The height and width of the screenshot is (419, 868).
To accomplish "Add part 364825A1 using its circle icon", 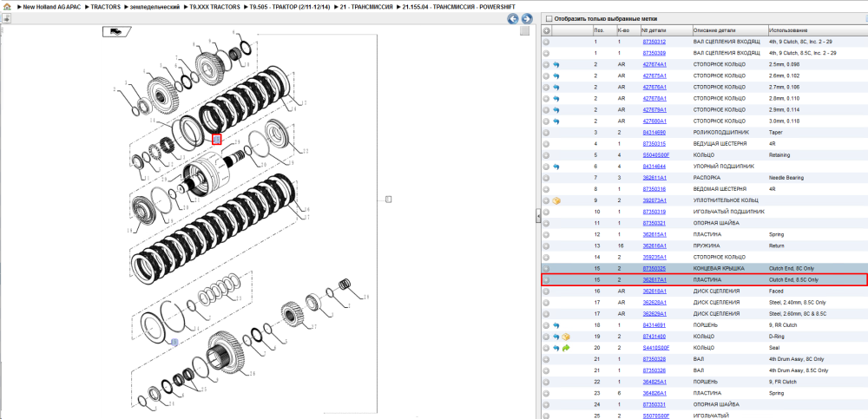I will [546, 382].
